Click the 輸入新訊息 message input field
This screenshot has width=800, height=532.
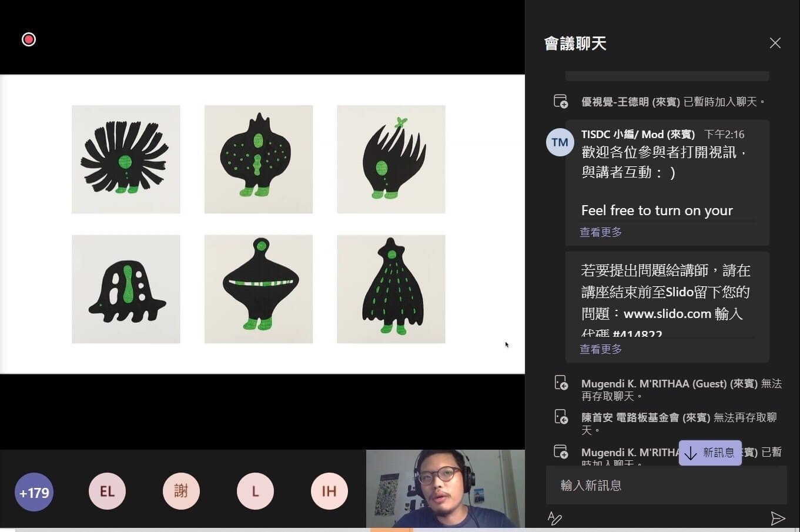pos(664,485)
